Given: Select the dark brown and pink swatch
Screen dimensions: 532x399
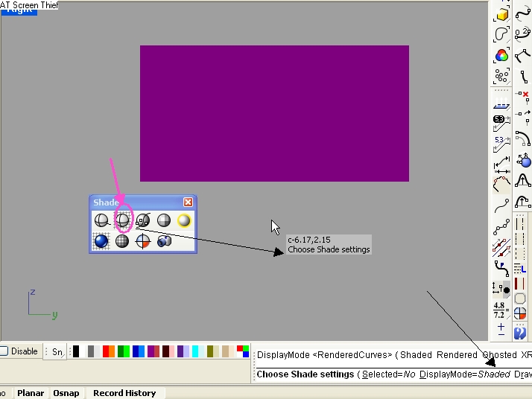Looking at the screenshot, I should point(168,351).
